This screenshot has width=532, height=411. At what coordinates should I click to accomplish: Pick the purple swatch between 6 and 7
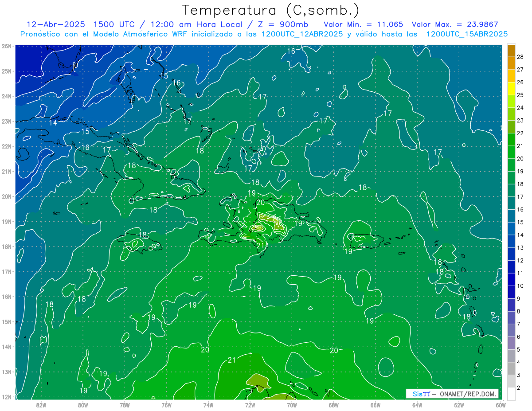pyautogui.click(x=511, y=330)
